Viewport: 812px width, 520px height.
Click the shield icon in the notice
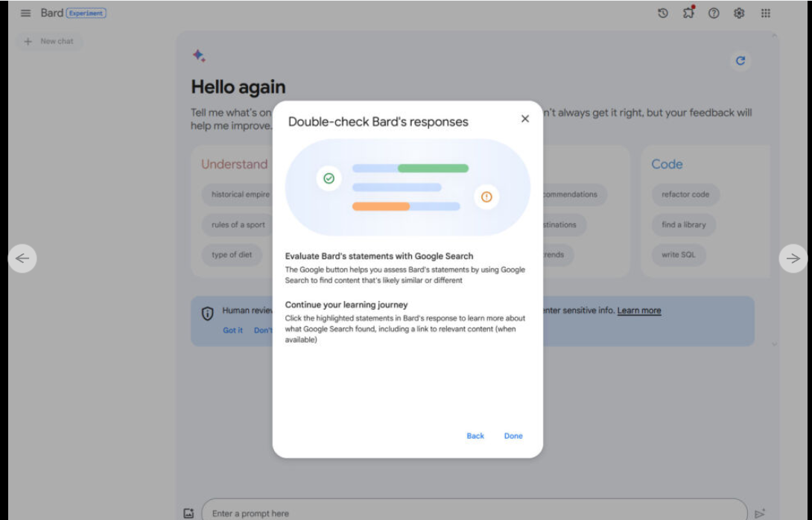(207, 314)
